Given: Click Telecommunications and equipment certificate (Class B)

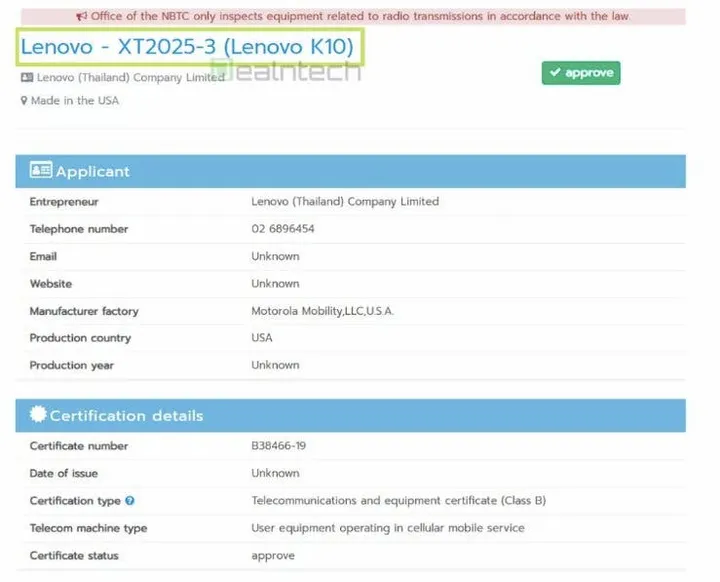Looking at the screenshot, I should pyautogui.click(x=399, y=501).
